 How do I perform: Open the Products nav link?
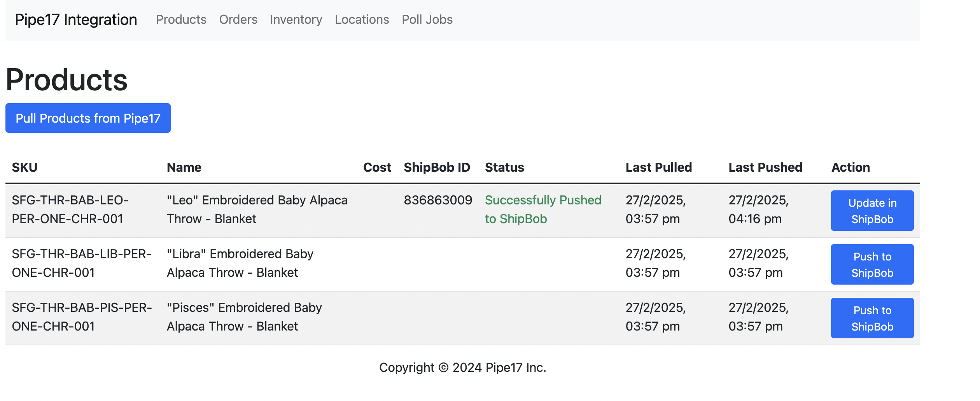pyautogui.click(x=181, y=19)
